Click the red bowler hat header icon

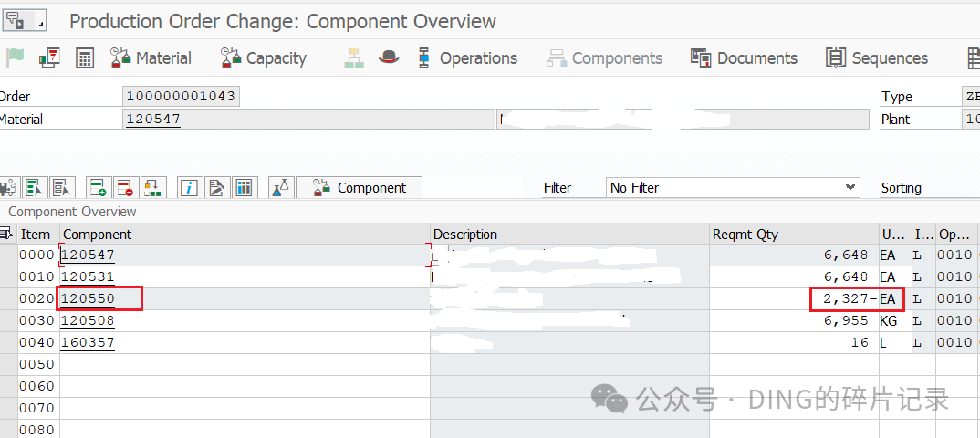point(389,58)
